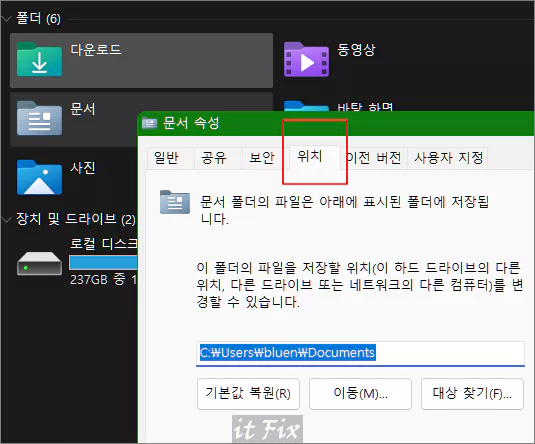Image resolution: width=535 pixels, height=444 pixels.
Task: Select the 문서 folder icon in Explorer
Action: pyautogui.click(x=39, y=118)
